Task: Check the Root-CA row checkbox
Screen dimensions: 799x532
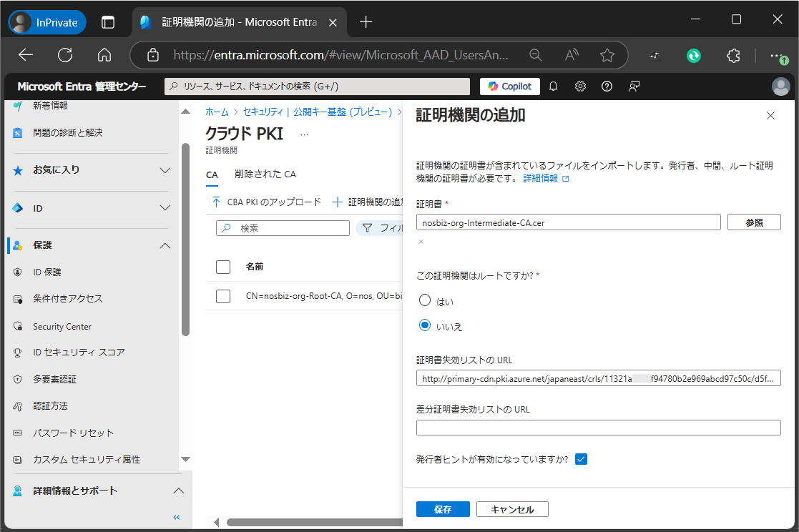Action: point(223,295)
